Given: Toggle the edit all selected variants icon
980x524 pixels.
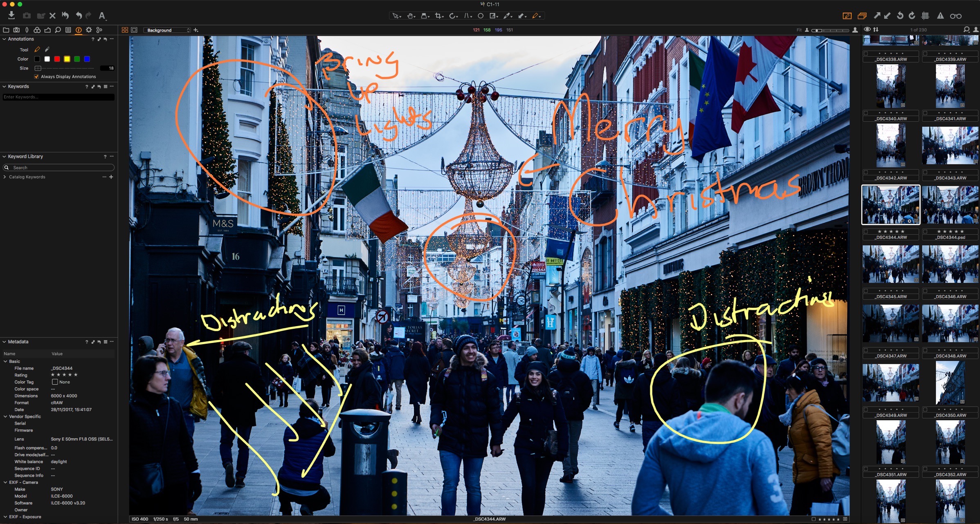Looking at the screenshot, I should coord(862,16).
